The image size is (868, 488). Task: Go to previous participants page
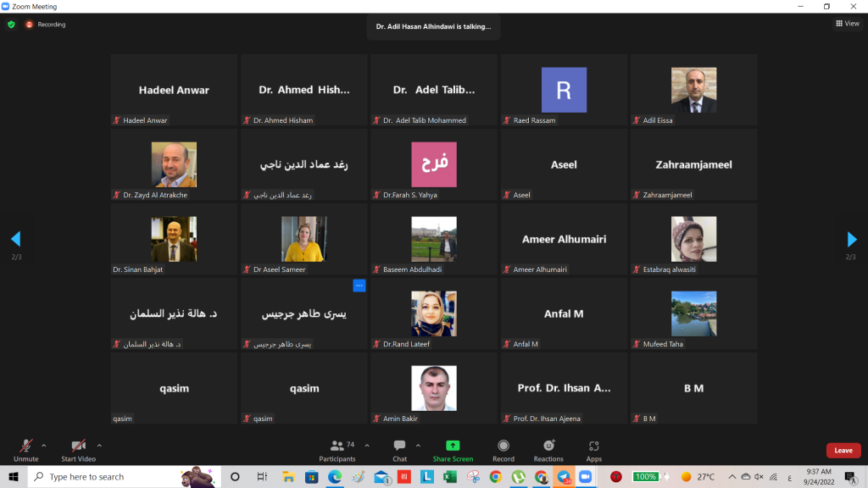tap(15, 239)
